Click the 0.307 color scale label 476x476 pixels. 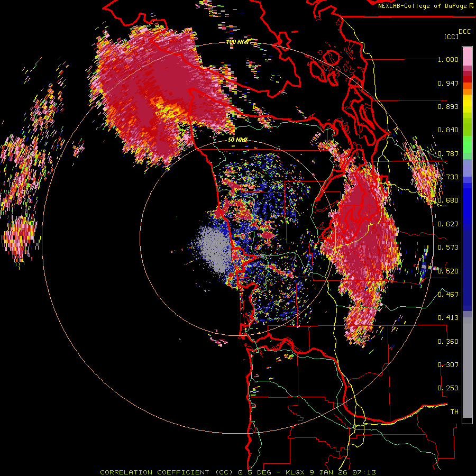tap(448, 365)
